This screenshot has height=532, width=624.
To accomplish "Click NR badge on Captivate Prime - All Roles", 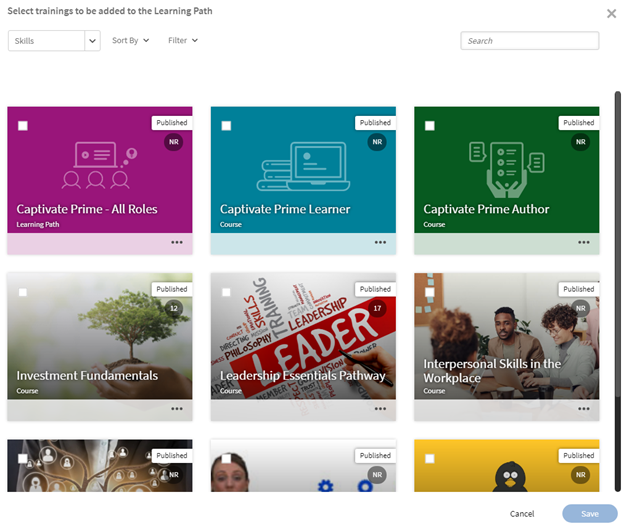I will [174, 142].
